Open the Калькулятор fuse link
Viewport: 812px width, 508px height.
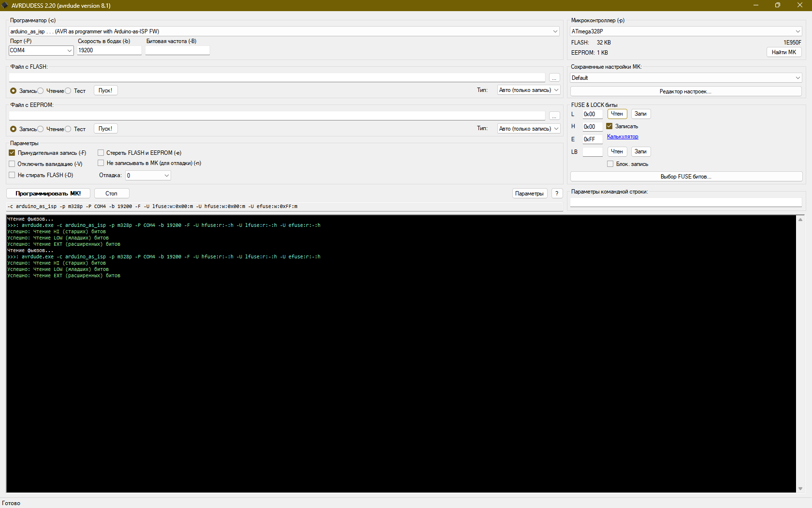click(x=623, y=137)
